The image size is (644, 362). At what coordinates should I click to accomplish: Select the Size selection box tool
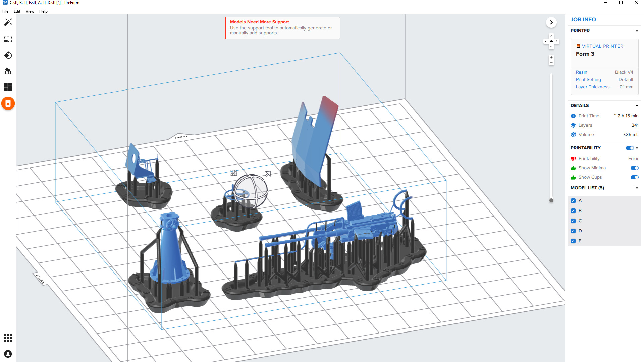tap(8, 39)
